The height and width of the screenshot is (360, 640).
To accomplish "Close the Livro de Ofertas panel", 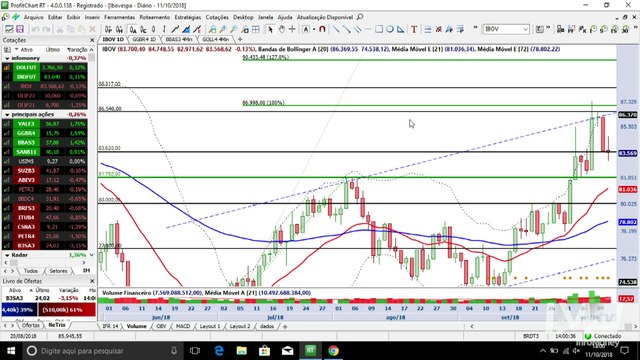I will [92, 281].
